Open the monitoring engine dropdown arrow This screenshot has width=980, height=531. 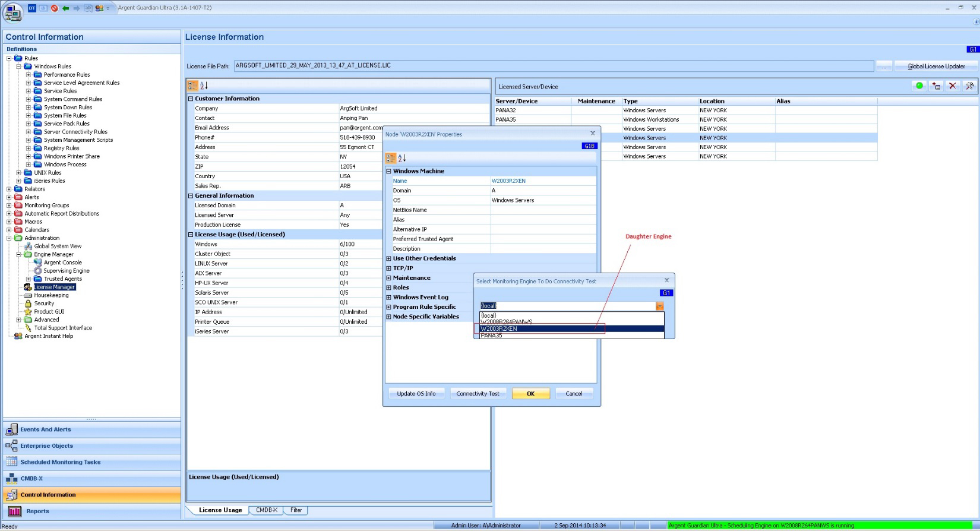pos(659,306)
